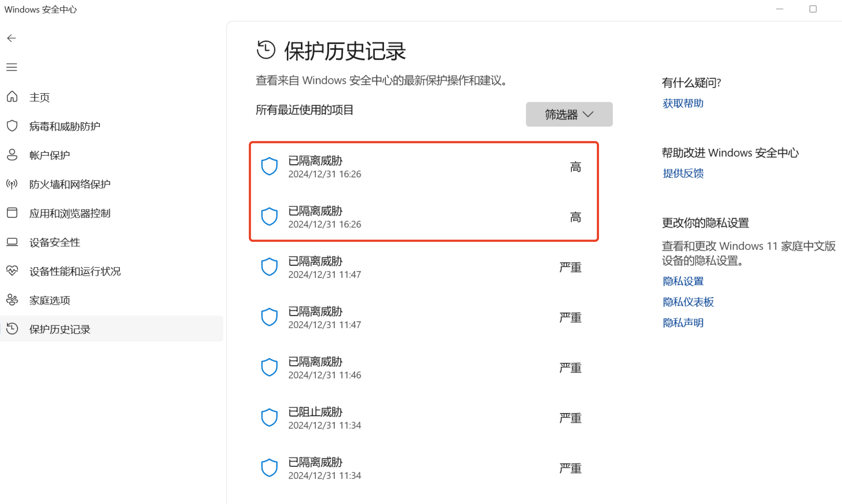Click the back arrow icon
Image resolution: width=842 pixels, height=504 pixels.
(11, 38)
